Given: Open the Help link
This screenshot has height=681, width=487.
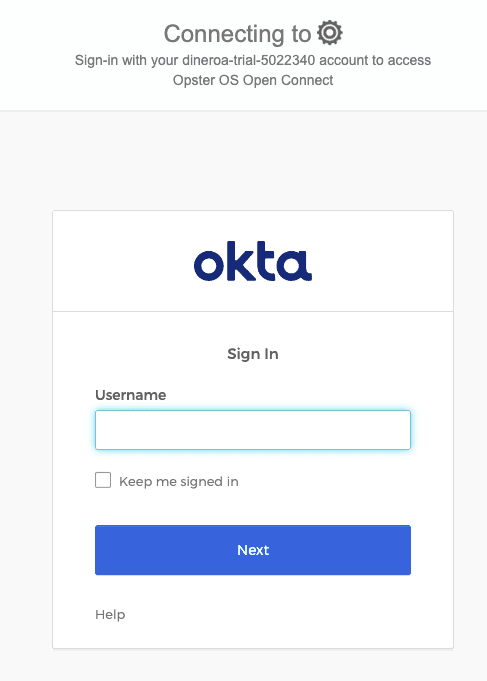Looking at the screenshot, I should [x=110, y=615].
